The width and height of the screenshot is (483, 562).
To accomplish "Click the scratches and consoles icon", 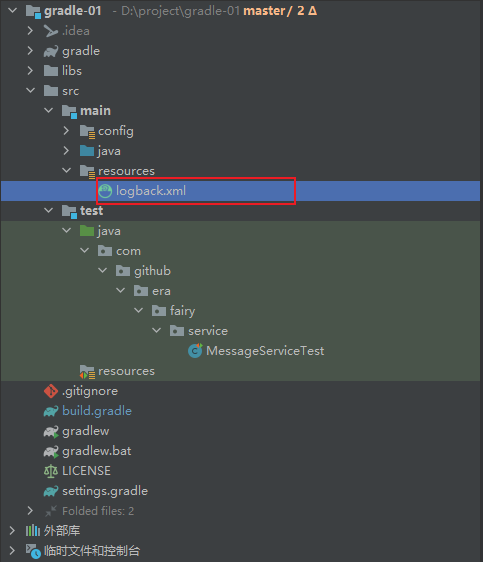I will click(x=33, y=551).
